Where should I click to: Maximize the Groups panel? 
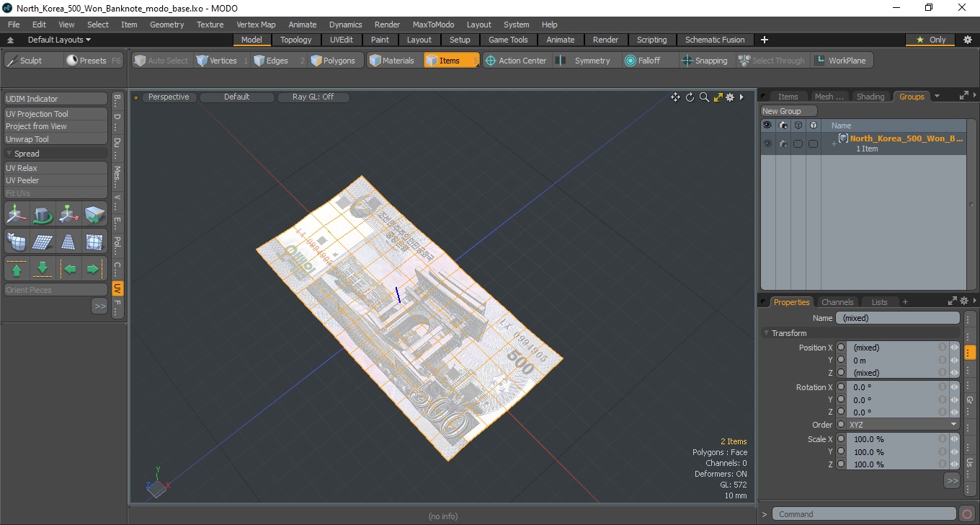click(x=963, y=95)
